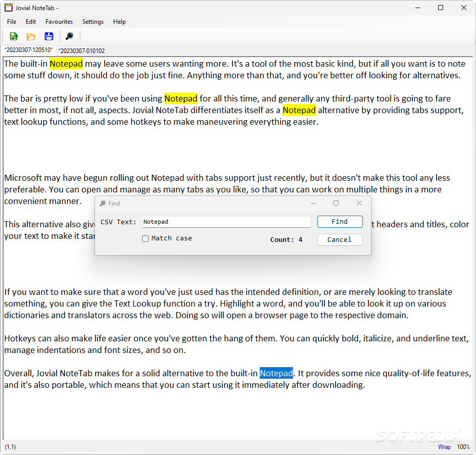The height and width of the screenshot is (455, 476).
Task: Enable the Match case checkbox
Action: coord(146,239)
